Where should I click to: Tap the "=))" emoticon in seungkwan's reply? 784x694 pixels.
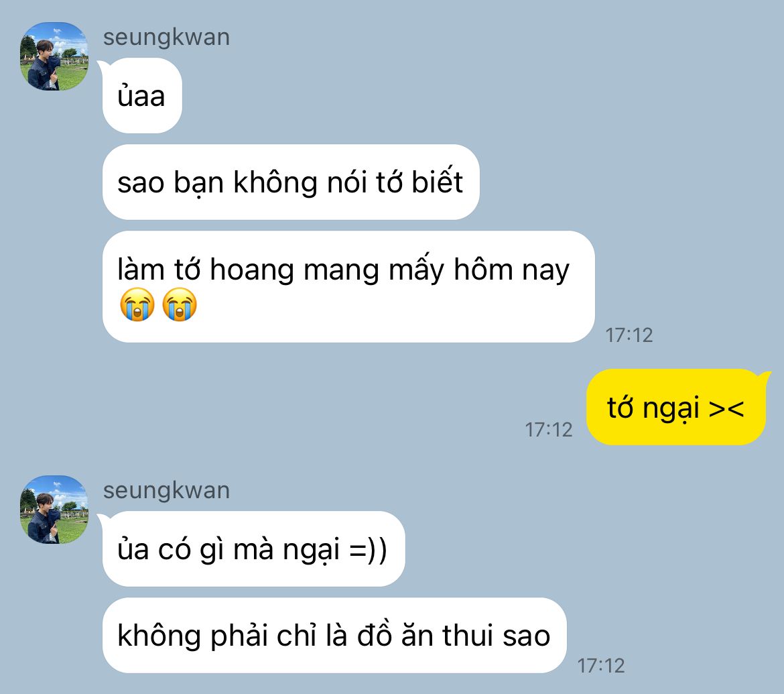(x=368, y=550)
